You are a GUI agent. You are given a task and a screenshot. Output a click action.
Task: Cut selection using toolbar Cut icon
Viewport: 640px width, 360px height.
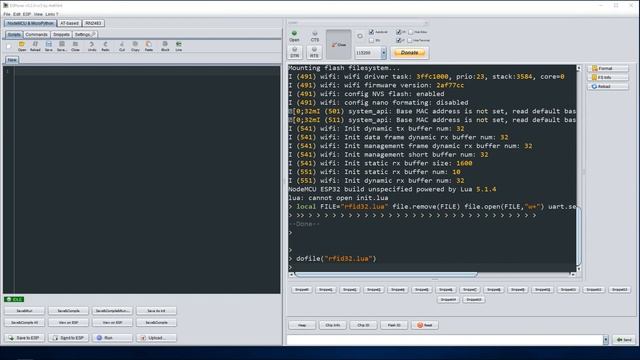tap(122, 46)
